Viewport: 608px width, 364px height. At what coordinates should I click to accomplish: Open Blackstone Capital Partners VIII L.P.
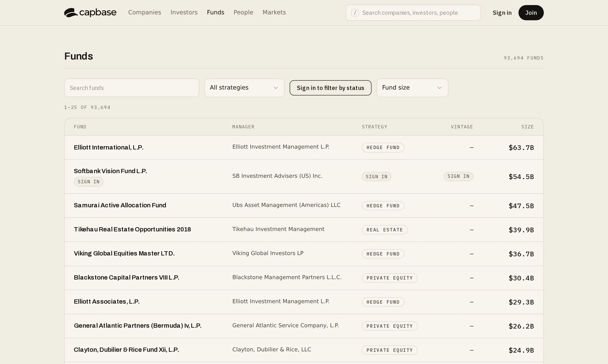126,277
